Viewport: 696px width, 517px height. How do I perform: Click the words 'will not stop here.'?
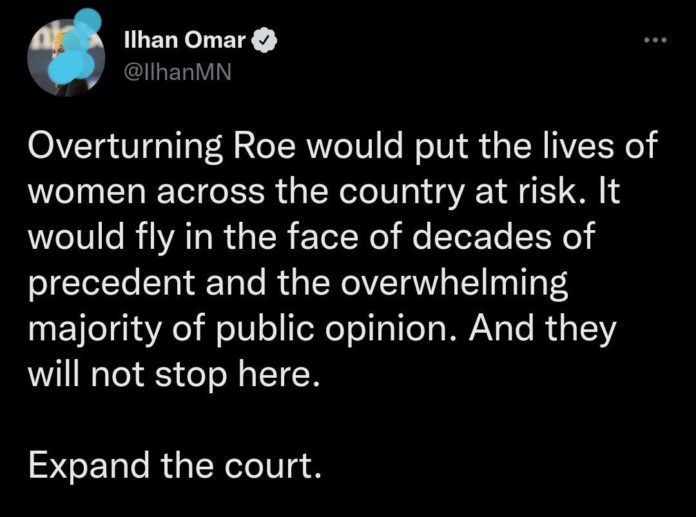click(x=174, y=375)
